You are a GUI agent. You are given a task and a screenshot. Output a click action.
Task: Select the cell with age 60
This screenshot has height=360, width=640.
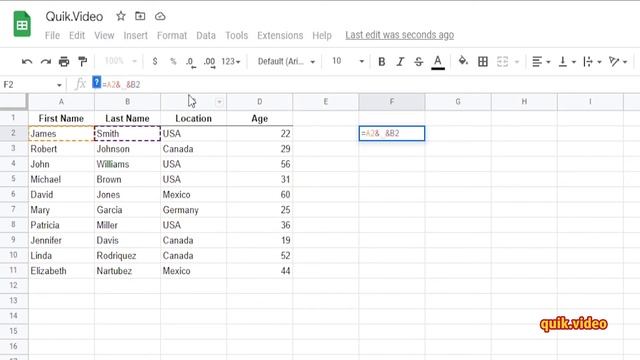pyautogui.click(x=260, y=194)
